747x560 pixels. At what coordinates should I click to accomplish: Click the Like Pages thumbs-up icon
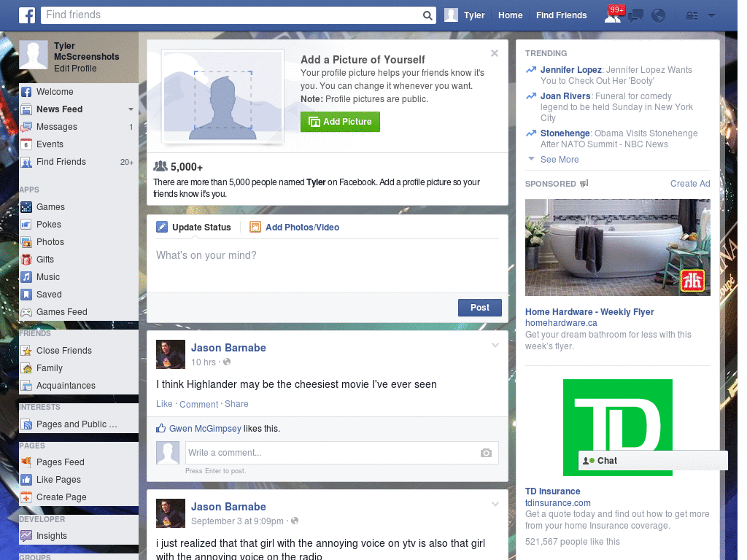[x=27, y=480]
